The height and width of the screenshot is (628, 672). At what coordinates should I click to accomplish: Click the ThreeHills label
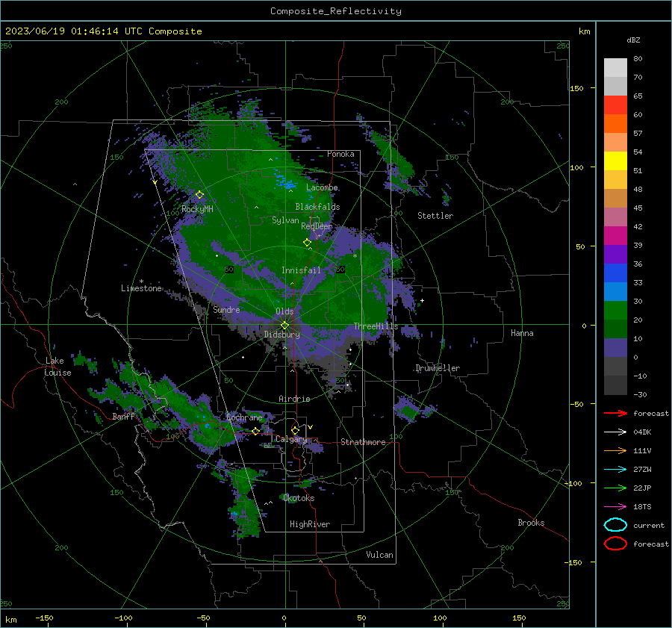point(376,326)
